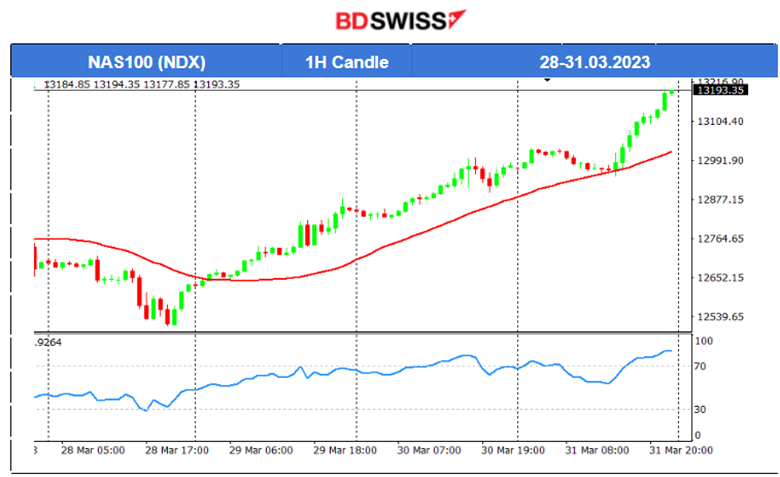Click the small black triangle chart marker
This screenshot has height=477, width=780.
coord(547,80)
